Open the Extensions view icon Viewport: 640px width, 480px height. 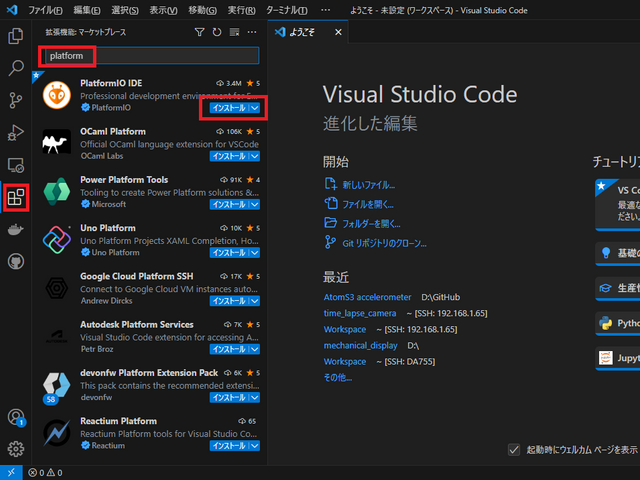[x=16, y=198]
